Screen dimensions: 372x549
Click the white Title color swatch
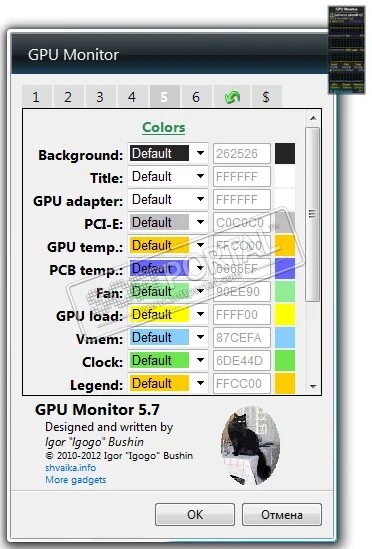[x=285, y=176]
